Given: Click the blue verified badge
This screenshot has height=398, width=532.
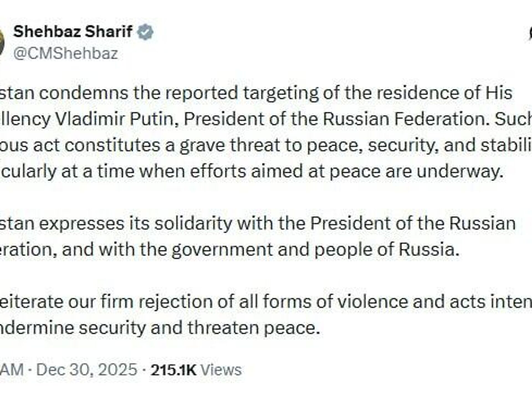Looking at the screenshot, I should click(146, 32).
